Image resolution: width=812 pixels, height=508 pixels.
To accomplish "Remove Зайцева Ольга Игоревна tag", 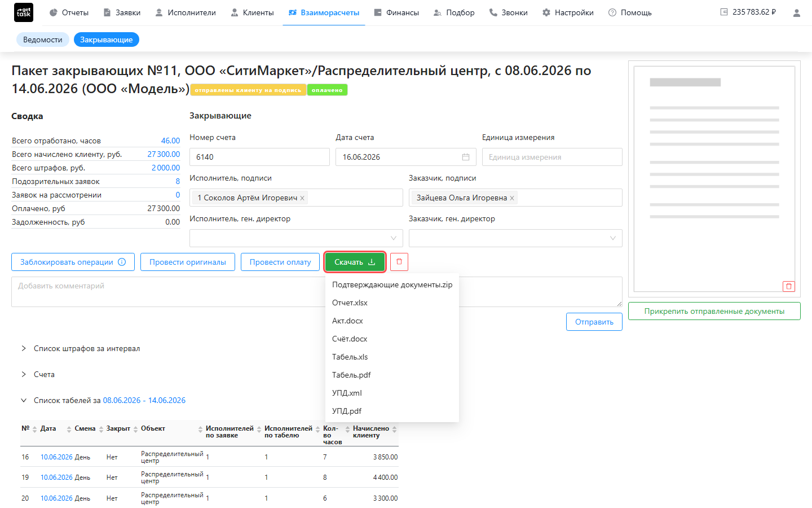I will pos(512,198).
